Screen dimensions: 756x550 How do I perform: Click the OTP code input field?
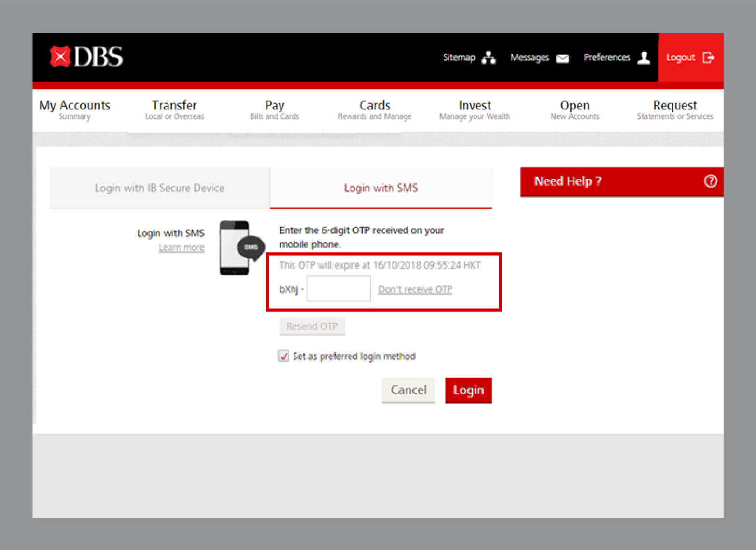pos(339,289)
